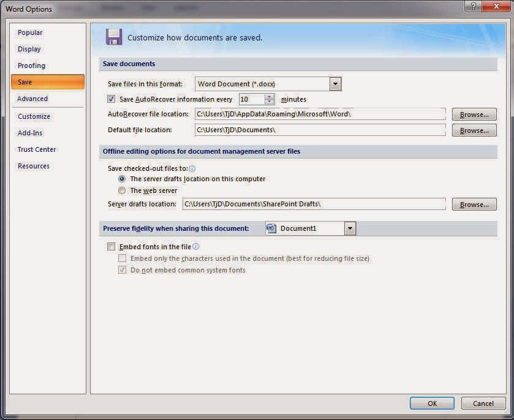Uncheck Save AutoRecover information every
Image resolution: width=514 pixels, height=420 pixels.
click(x=111, y=99)
